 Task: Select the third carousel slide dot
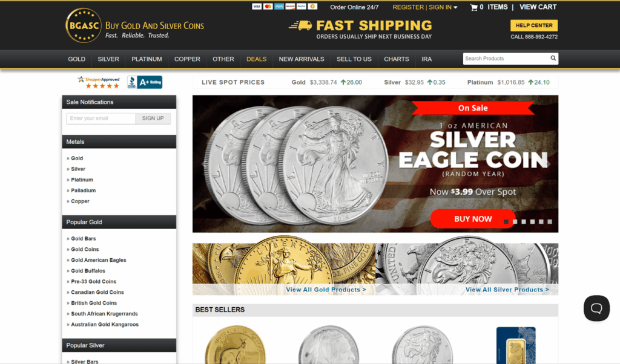pos(524,222)
